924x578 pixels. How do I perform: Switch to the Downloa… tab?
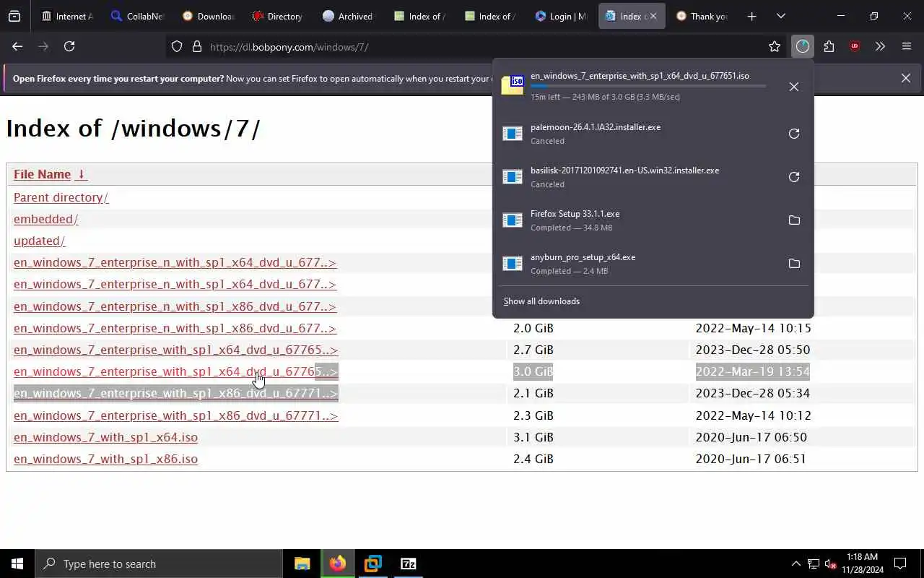[208, 16]
